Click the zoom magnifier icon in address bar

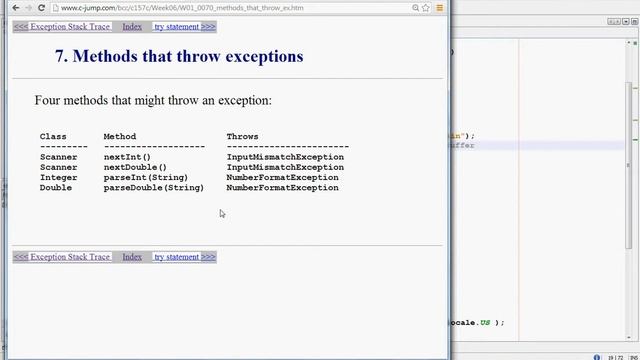416,8
